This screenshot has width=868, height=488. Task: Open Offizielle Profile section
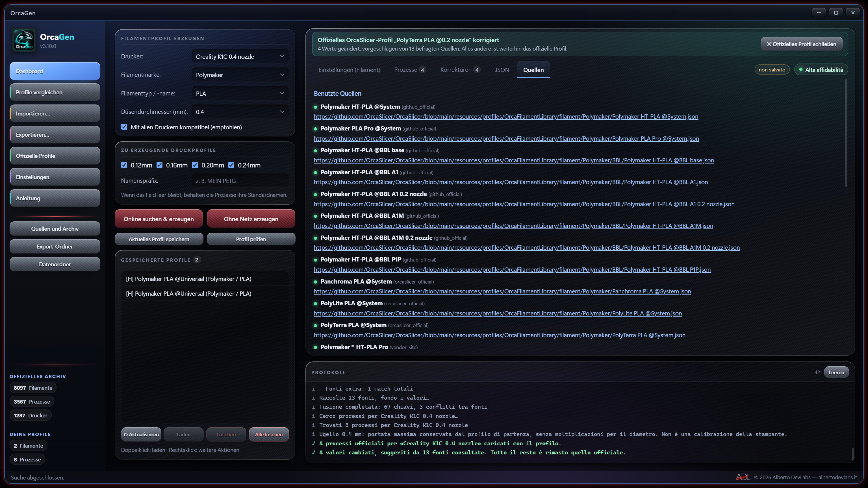[x=55, y=156]
